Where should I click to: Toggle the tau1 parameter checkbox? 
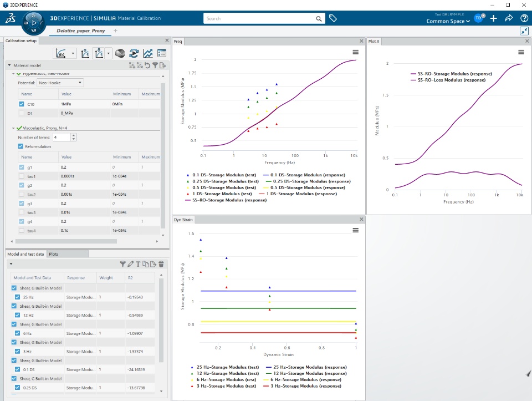(x=22, y=176)
